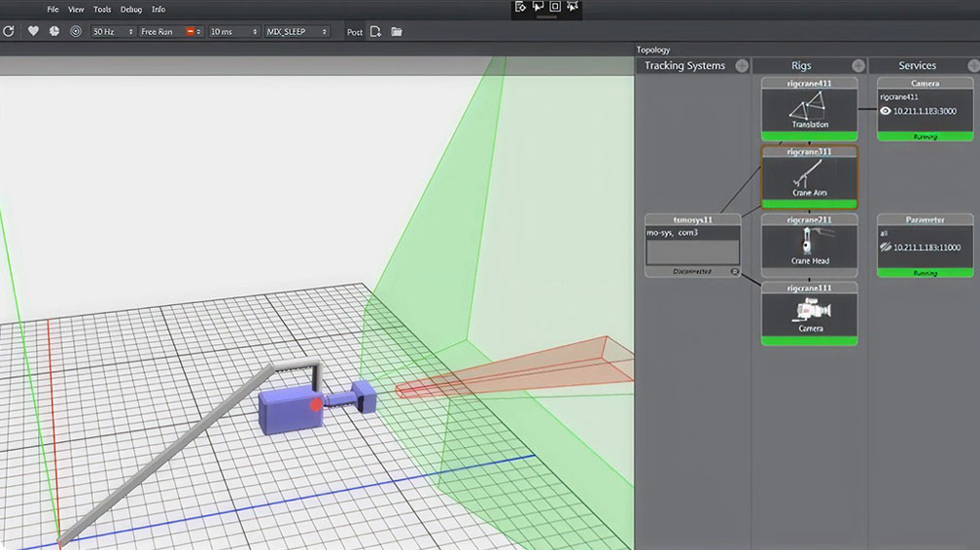Toggle the red indicator beside Free Run
Image resolution: width=980 pixels, height=550 pixels.
pos(191,31)
